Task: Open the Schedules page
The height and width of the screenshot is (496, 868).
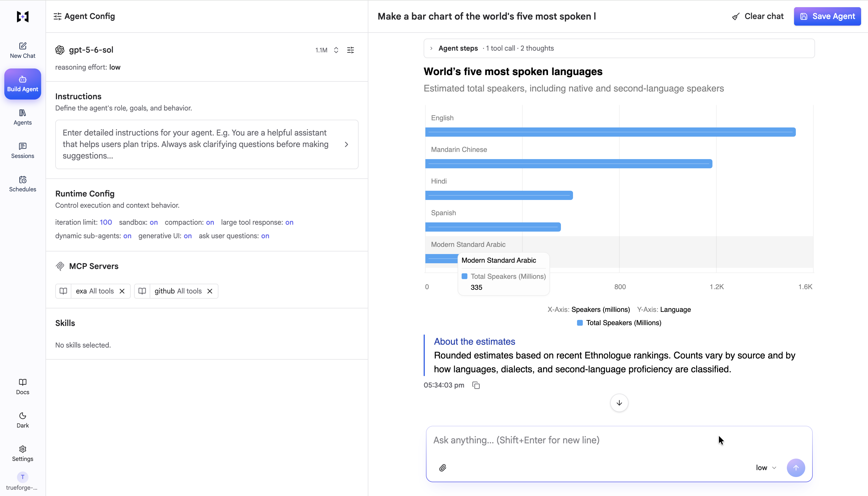Action: pyautogui.click(x=22, y=184)
